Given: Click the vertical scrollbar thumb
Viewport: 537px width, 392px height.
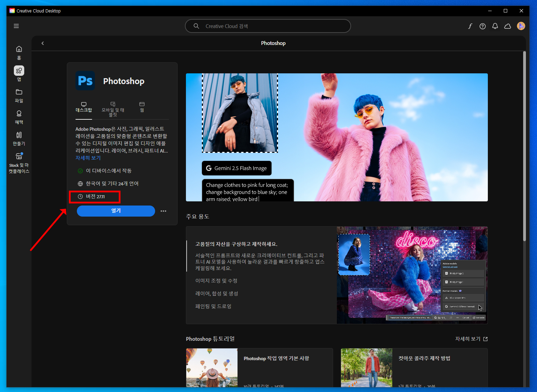Looking at the screenshot, I should point(524,146).
